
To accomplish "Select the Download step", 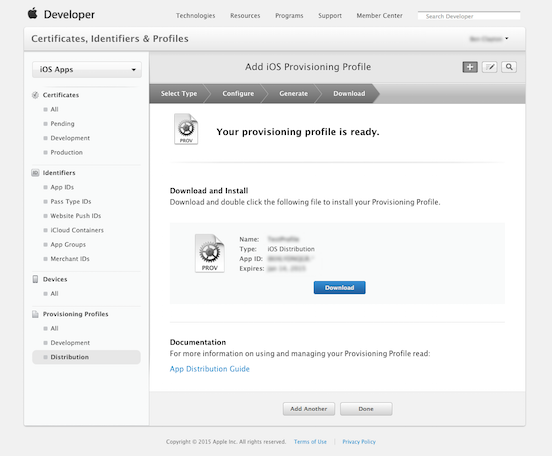I will pos(349,94).
